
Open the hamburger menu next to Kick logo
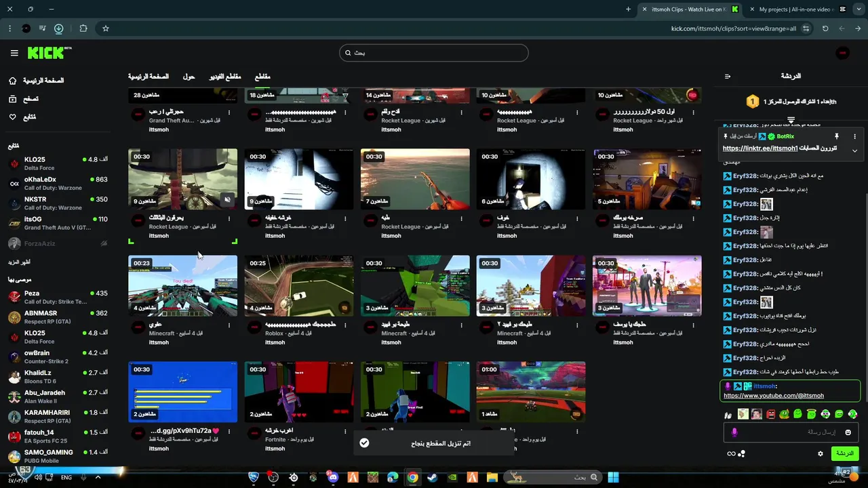[14, 53]
